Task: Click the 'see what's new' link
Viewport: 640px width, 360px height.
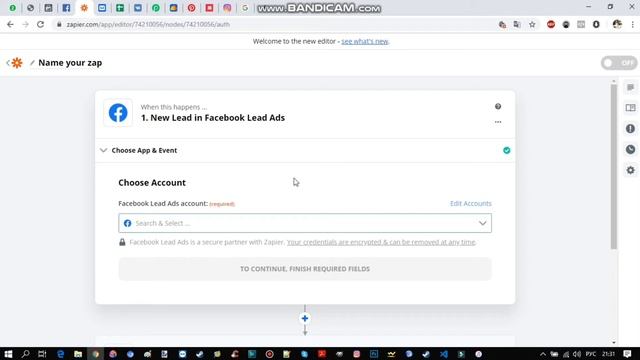Action: [365, 41]
